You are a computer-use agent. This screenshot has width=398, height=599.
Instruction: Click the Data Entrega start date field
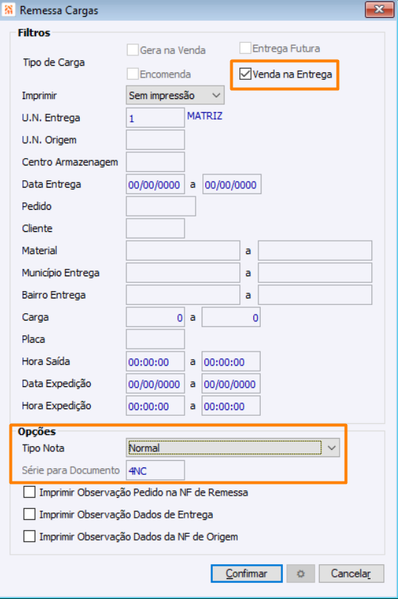pyautogui.click(x=155, y=185)
